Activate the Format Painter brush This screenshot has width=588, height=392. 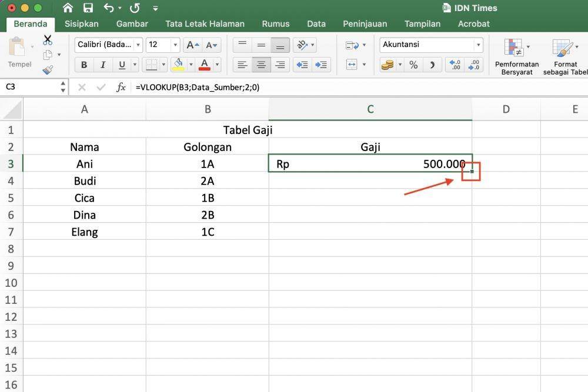pos(48,70)
